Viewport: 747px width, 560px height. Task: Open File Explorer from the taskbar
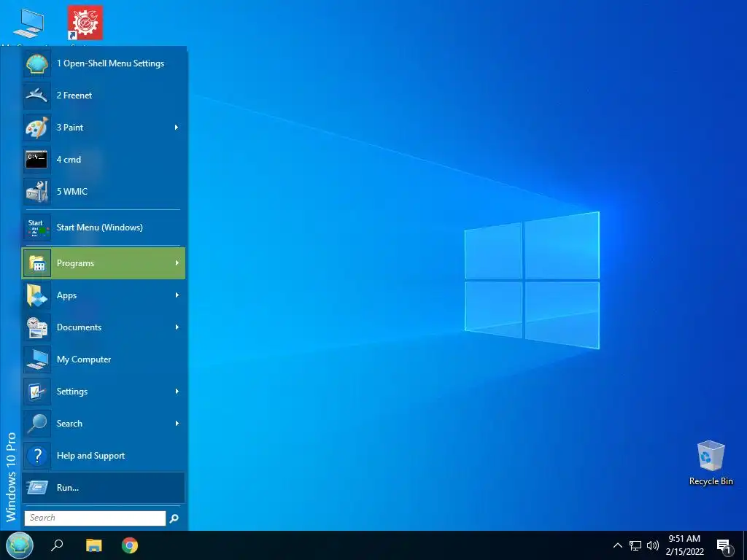pos(94,545)
